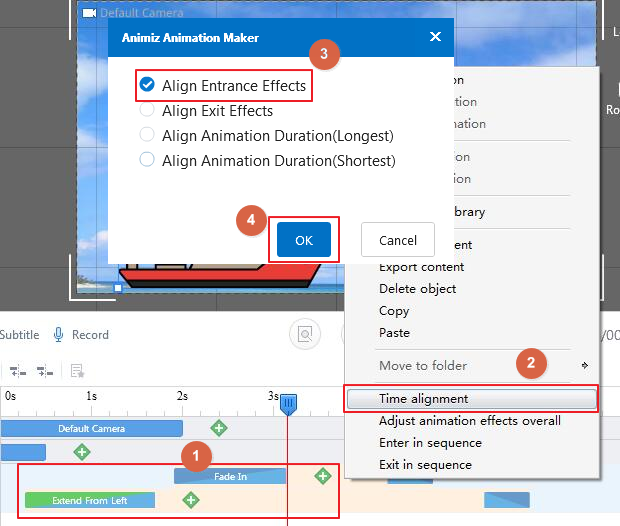
Task: Click the circular preview icon above the timeline
Action: point(303,335)
